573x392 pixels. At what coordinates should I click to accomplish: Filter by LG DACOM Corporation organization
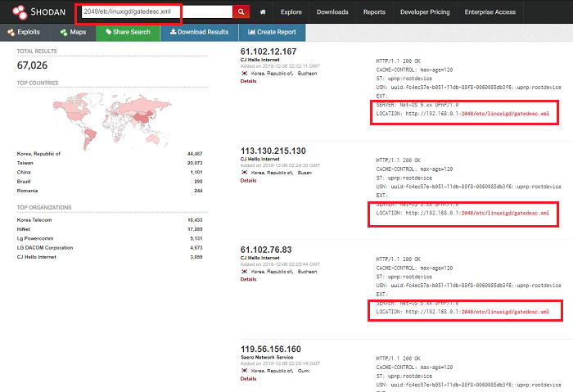coord(45,248)
